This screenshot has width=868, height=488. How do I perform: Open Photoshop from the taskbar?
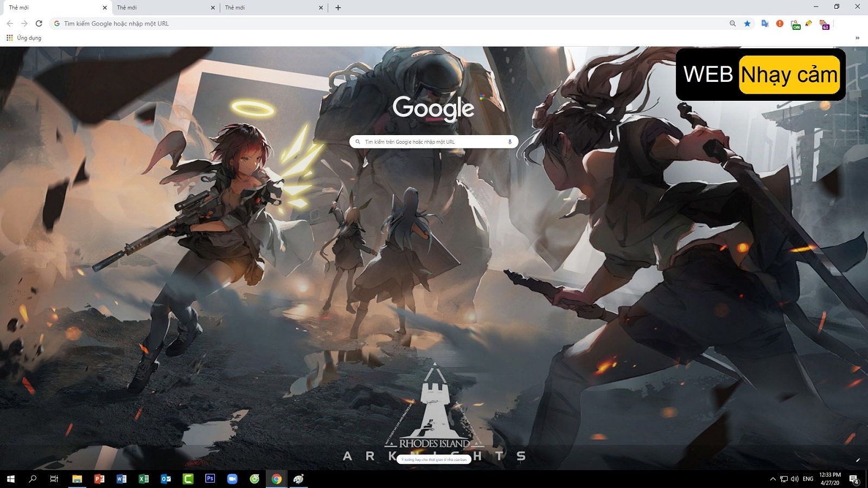pyautogui.click(x=209, y=479)
